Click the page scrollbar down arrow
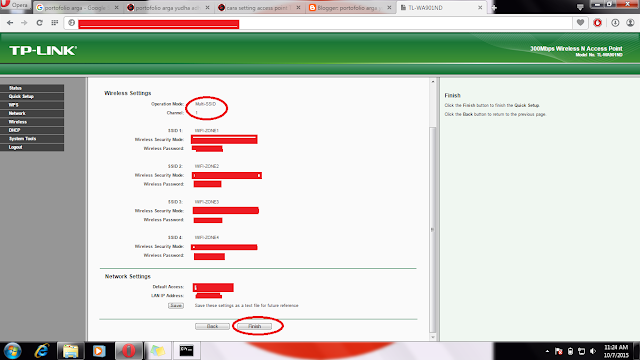This screenshot has height=360, width=640. click(433, 337)
